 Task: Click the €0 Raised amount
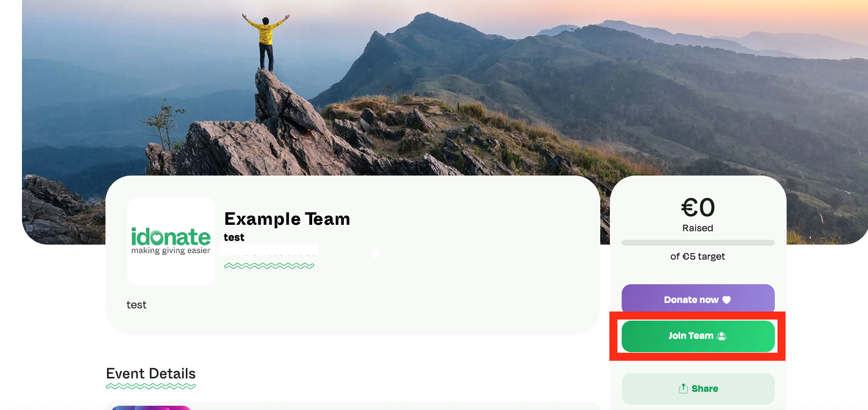coord(698,214)
